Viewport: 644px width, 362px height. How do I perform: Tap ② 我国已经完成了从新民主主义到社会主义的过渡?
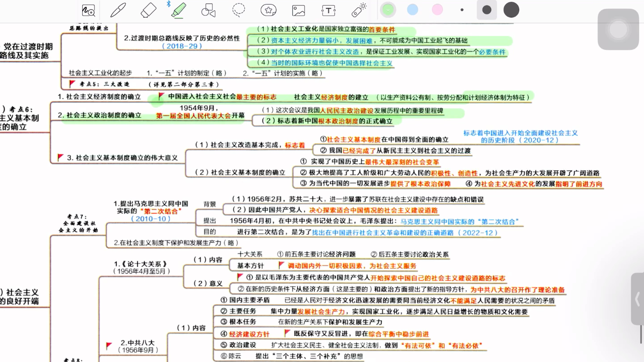coord(396,151)
